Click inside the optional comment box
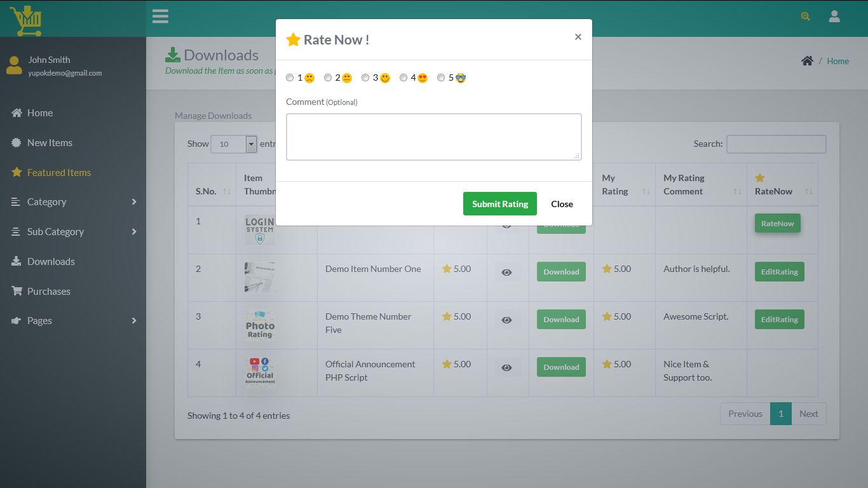The width and height of the screenshot is (868, 488). (434, 137)
